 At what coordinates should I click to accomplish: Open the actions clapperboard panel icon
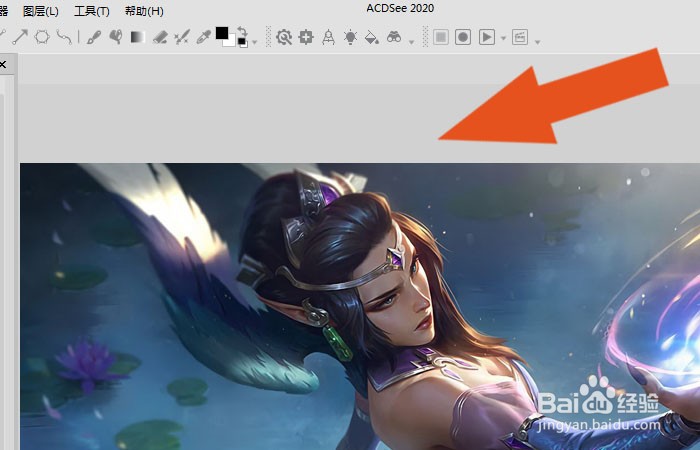(x=520, y=37)
